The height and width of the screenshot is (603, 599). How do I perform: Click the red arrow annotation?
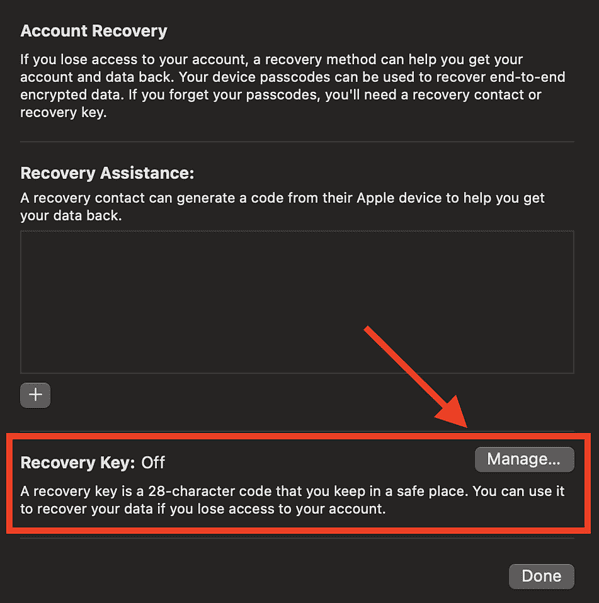pyautogui.click(x=416, y=377)
